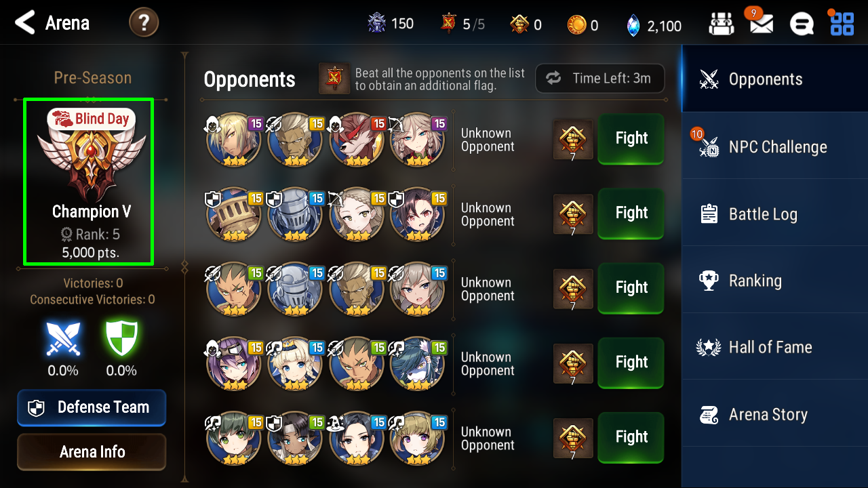
Task: Click the green shield defense icon
Action: pos(121,338)
